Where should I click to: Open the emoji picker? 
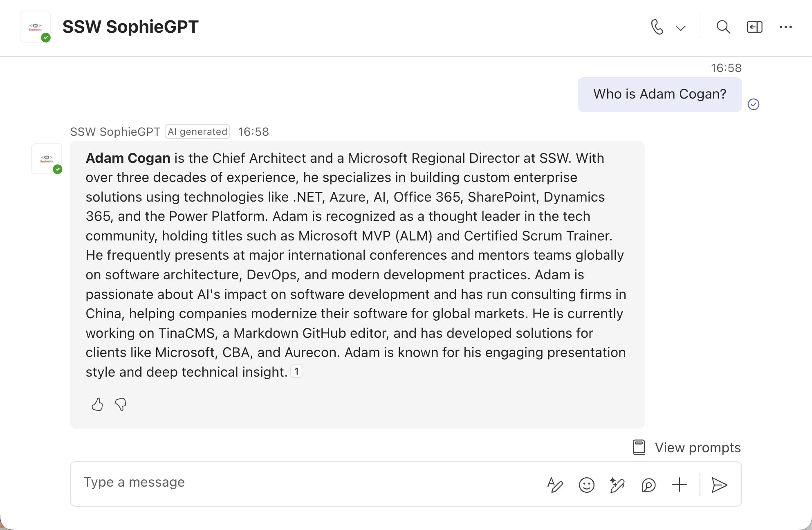point(586,485)
